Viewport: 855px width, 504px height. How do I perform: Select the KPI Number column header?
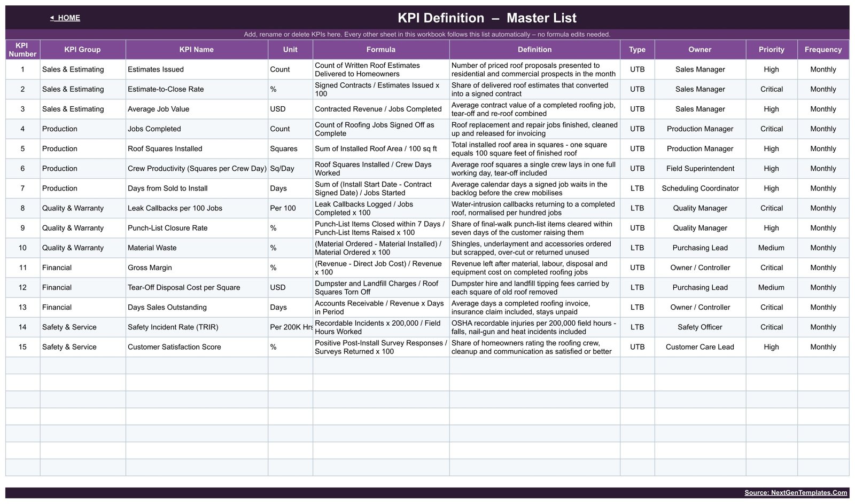22,49
